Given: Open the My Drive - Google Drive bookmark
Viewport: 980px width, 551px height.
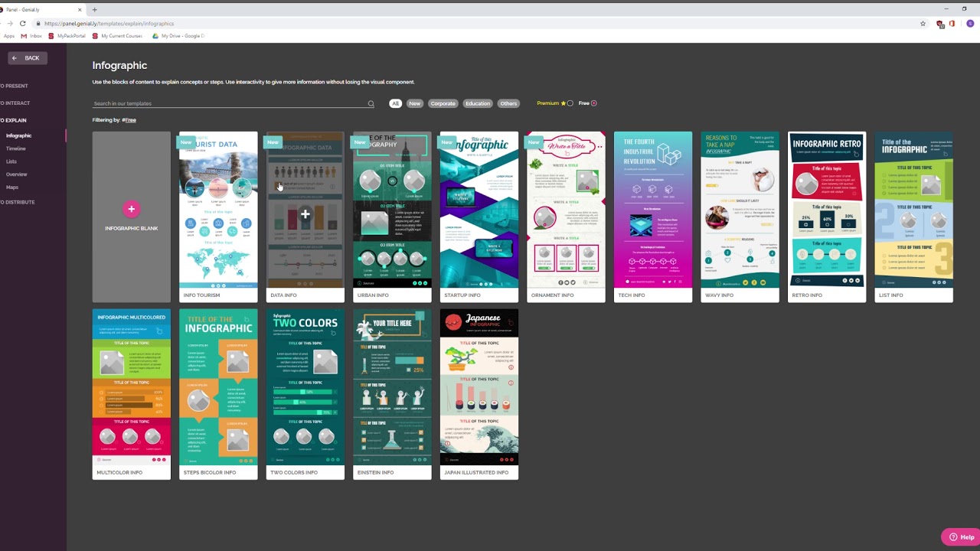Looking at the screenshot, I should pyautogui.click(x=178, y=36).
